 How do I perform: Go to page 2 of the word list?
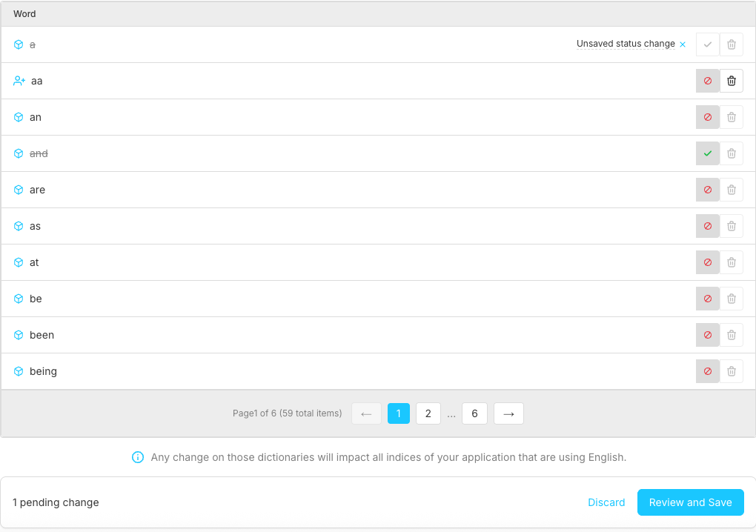pos(428,413)
